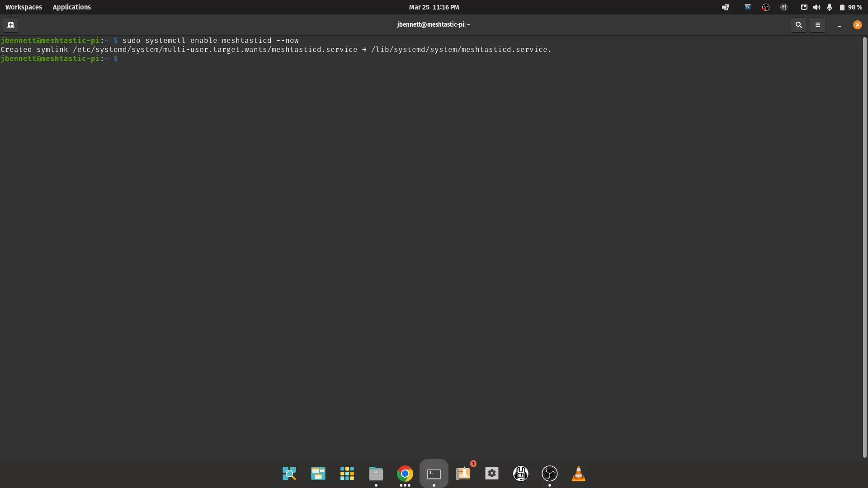Open the terminal hamburger menu

pos(818,25)
